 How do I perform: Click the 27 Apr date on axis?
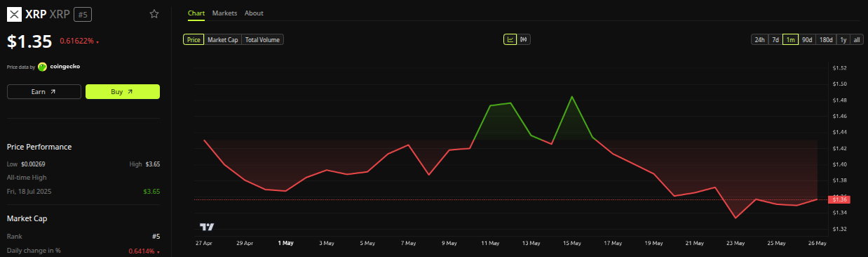tap(204, 243)
